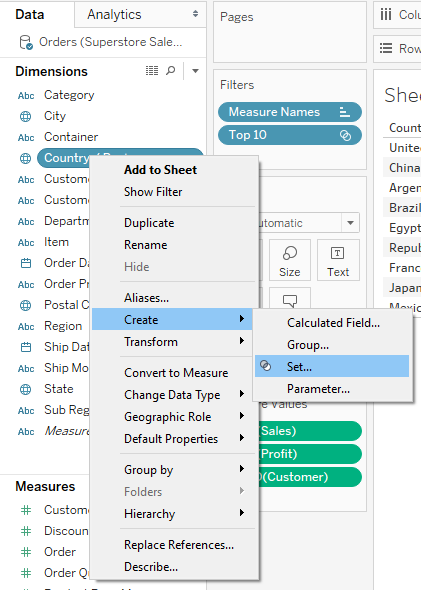
Task: Click the Rows shelf icon
Action: tap(386, 48)
